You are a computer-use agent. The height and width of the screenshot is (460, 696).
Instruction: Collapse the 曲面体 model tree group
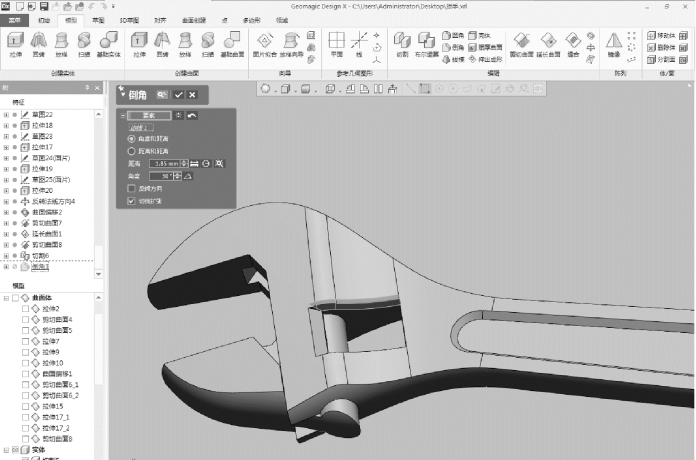pyautogui.click(x=6, y=297)
